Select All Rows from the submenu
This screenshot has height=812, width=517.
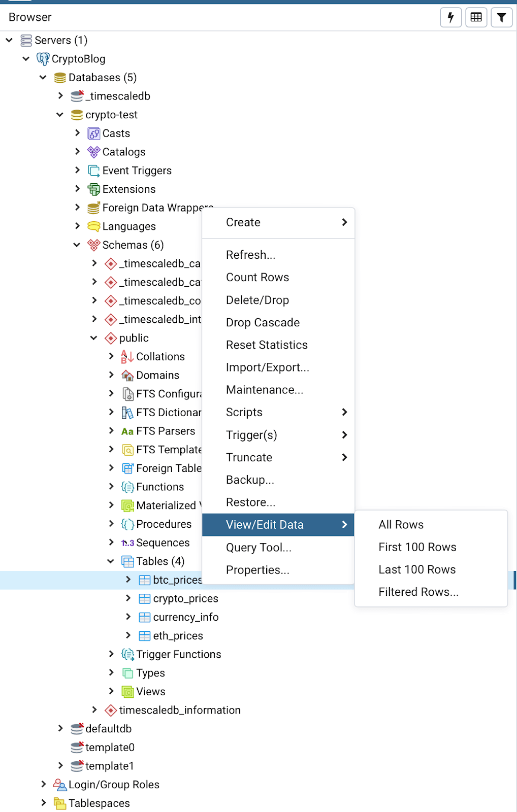(401, 525)
